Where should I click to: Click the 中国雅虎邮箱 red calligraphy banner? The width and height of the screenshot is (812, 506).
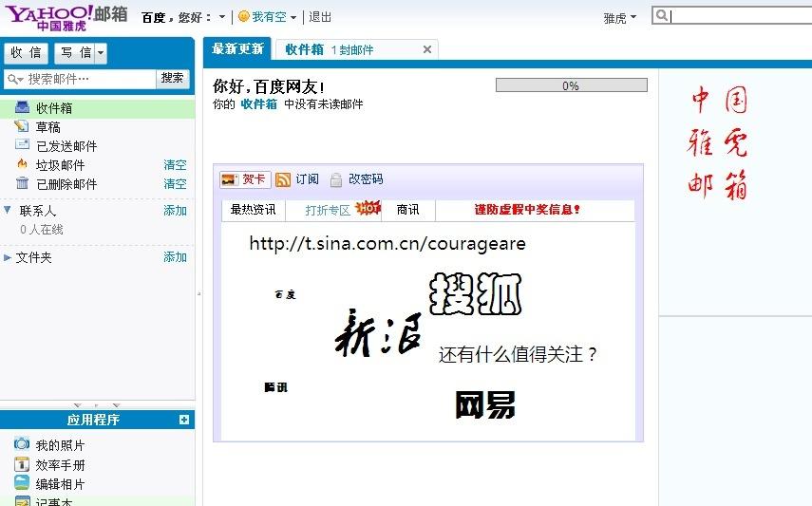[719, 143]
